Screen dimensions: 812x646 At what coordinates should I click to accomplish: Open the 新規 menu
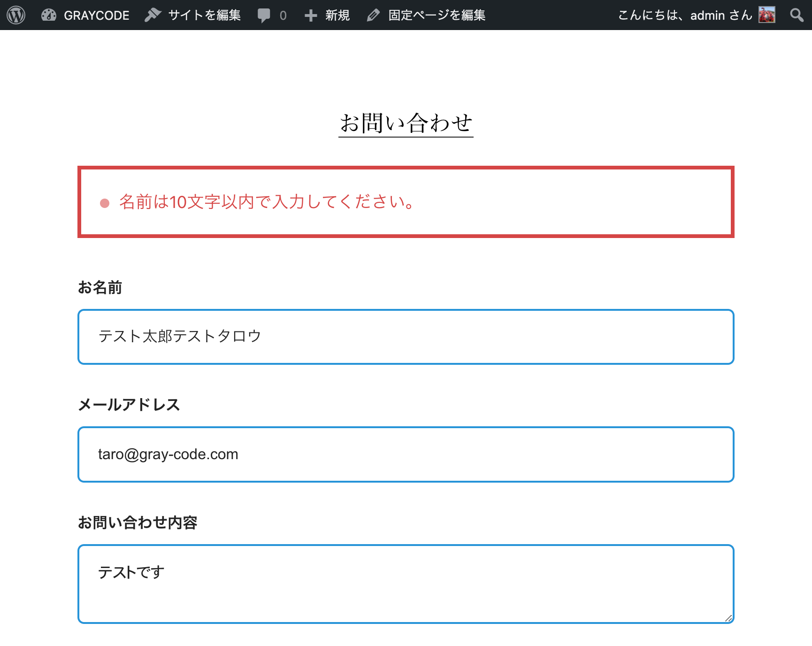[x=337, y=15]
